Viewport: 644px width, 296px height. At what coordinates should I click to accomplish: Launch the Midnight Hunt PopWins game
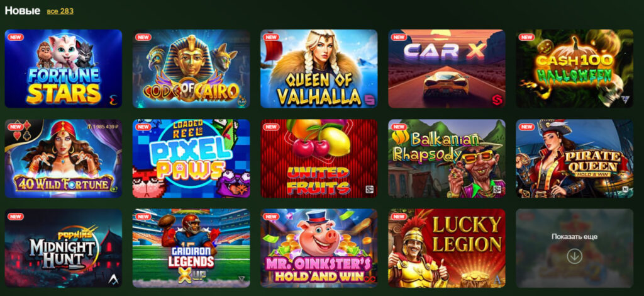64,248
